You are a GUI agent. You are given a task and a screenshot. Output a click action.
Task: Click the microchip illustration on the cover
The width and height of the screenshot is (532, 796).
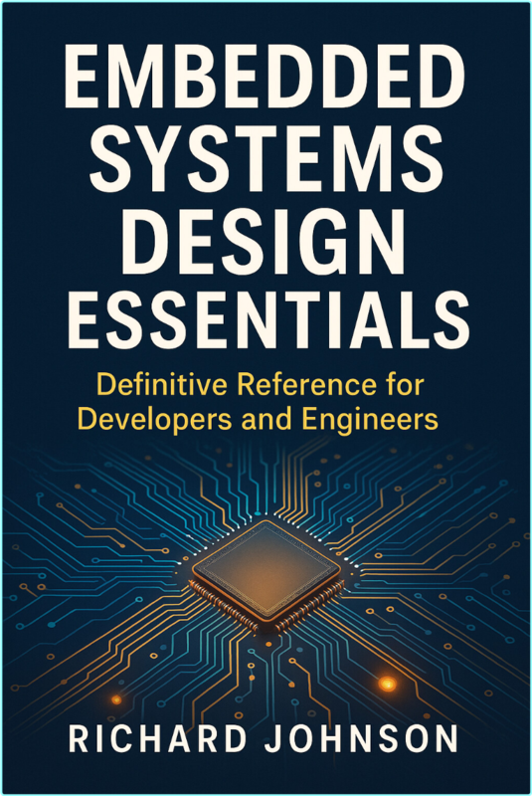267,577
